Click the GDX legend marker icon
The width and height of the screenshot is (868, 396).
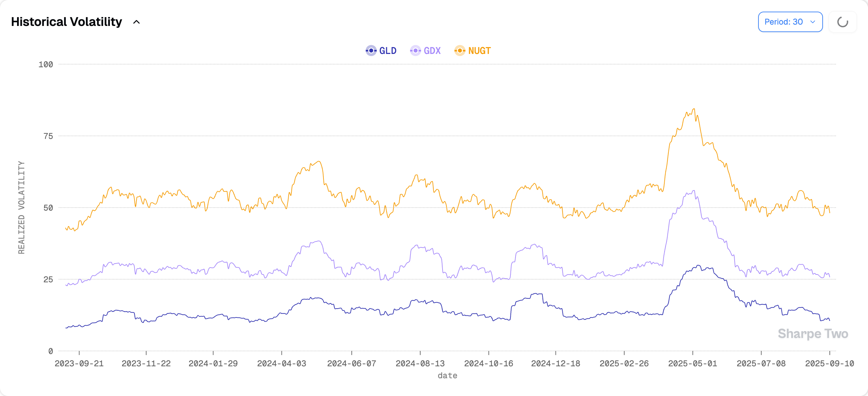click(415, 51)
